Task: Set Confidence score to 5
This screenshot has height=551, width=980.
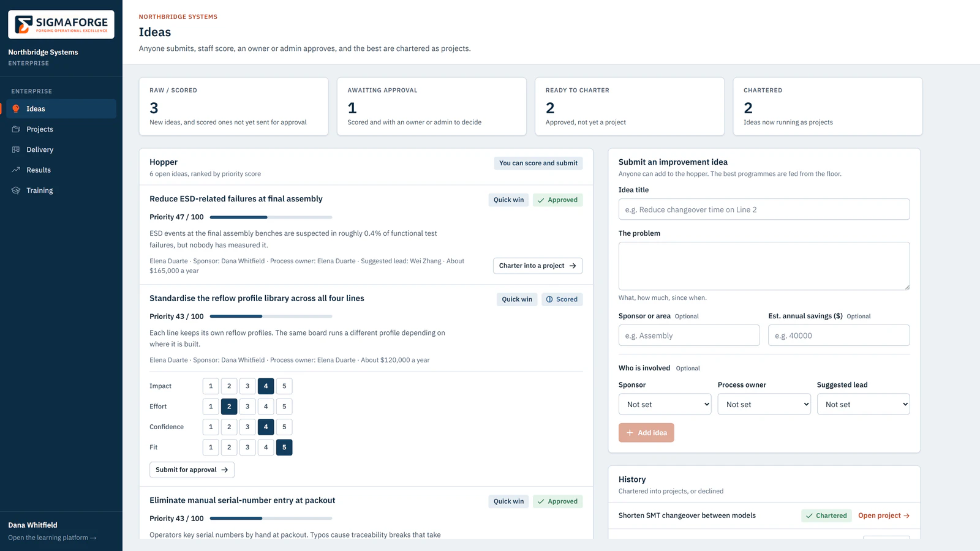Action: pyautogui.click(x=284, y=427)
